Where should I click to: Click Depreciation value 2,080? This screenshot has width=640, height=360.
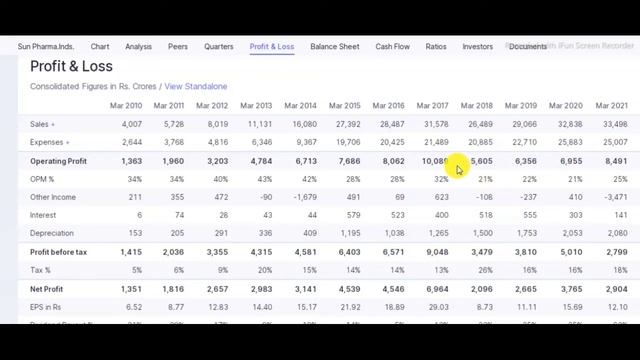(x=617, y=233)
